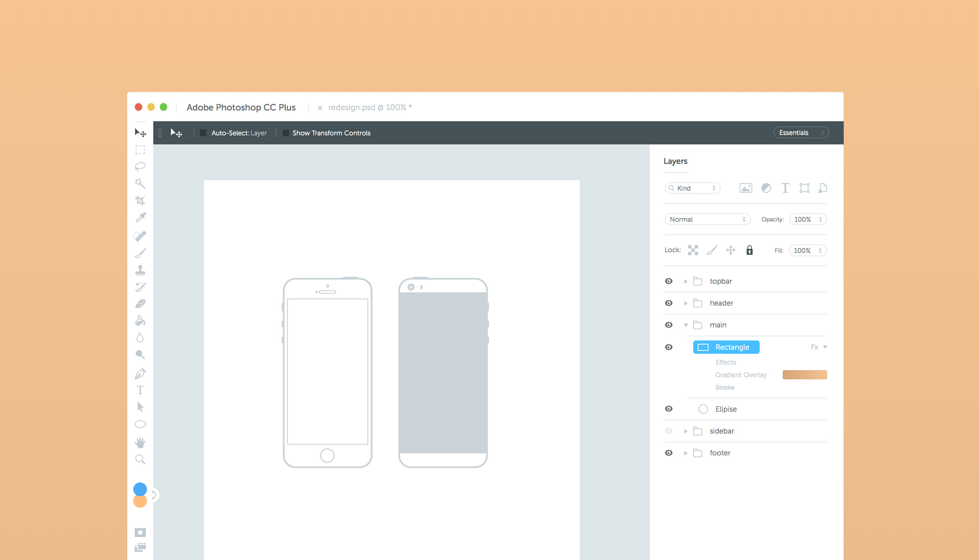
Task: Click the Lock All padlock icon
Action: tap(749, 250)
